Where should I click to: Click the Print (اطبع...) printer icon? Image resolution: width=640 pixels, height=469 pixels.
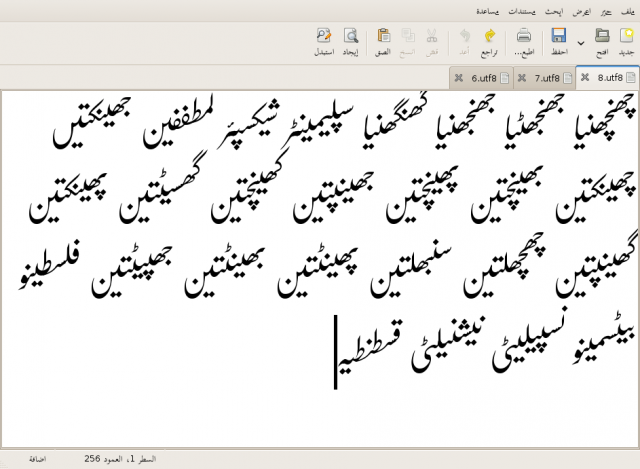pyautogui.click(x=524, y=36)
